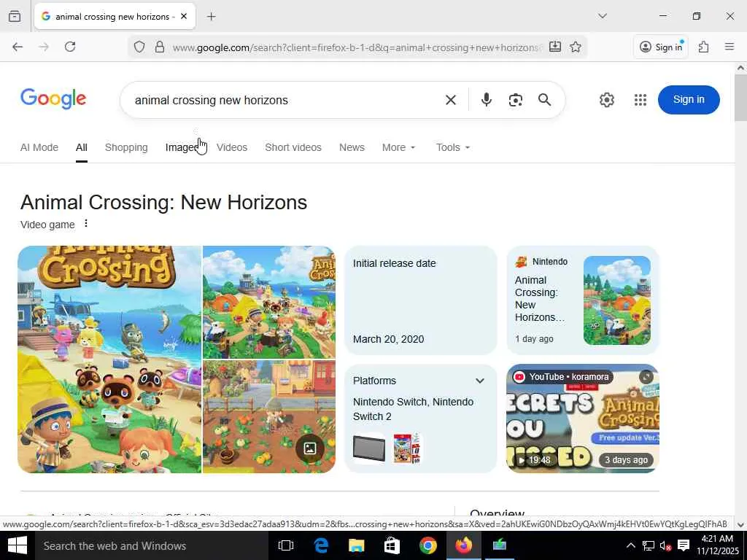Expand the Platforms card chevron
The width and height of the screenshot is (747, 560).
[480, 381]
